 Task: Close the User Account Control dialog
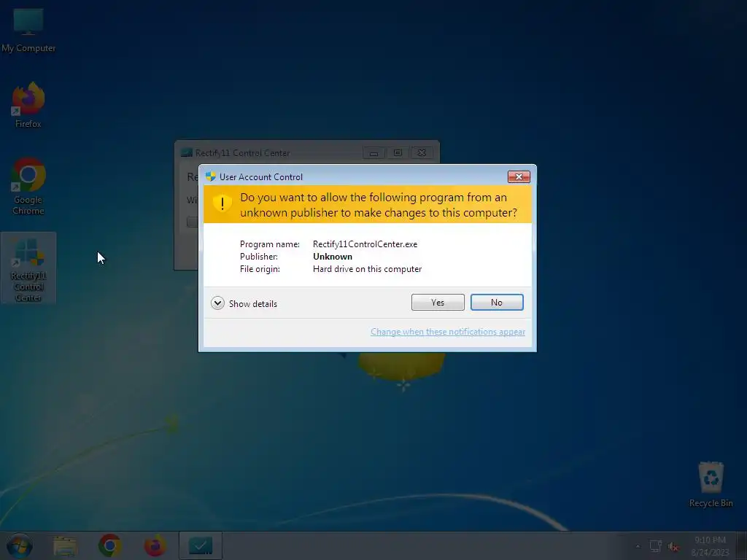tap(519, 176)
